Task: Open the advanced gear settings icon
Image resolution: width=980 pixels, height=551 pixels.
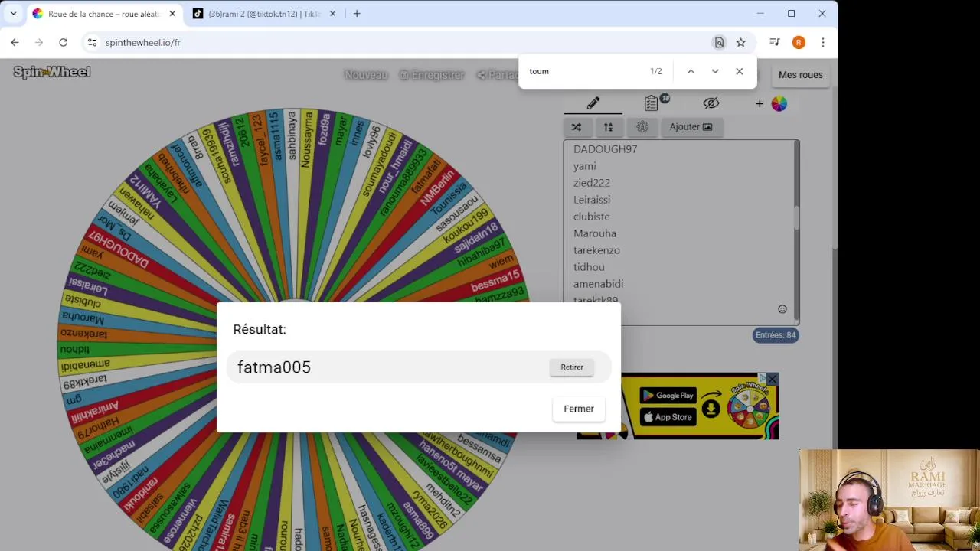Action: (642, 127)
